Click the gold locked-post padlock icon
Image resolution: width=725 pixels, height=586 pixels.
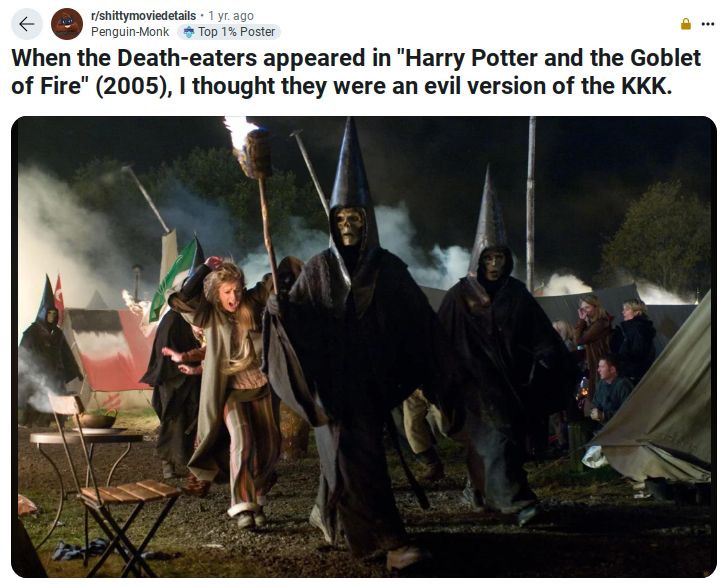(686, 24)
